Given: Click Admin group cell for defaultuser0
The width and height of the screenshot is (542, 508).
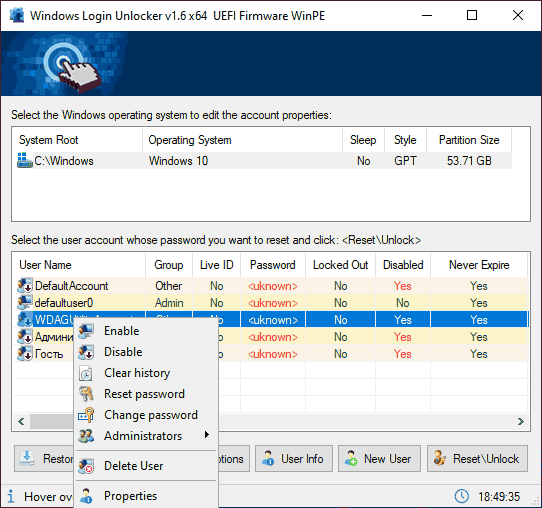Looking at the screenshot, I should [x=169, y=303].
